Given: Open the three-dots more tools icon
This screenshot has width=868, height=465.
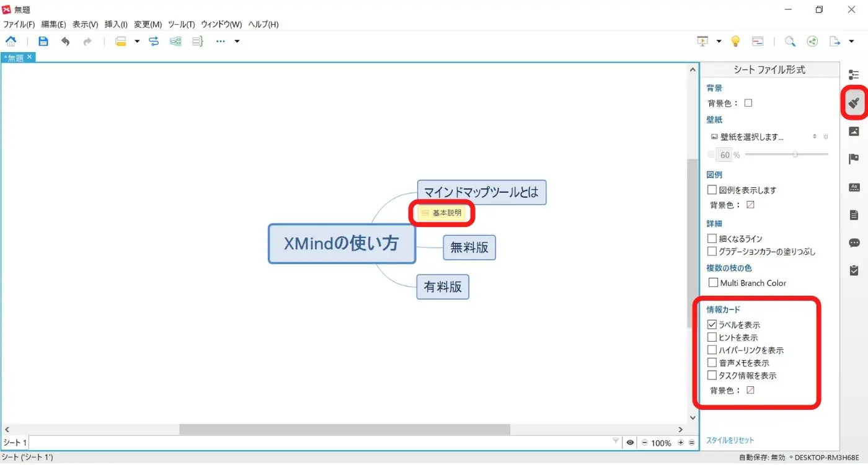Looking at the screenshot, I should (221, 42).
